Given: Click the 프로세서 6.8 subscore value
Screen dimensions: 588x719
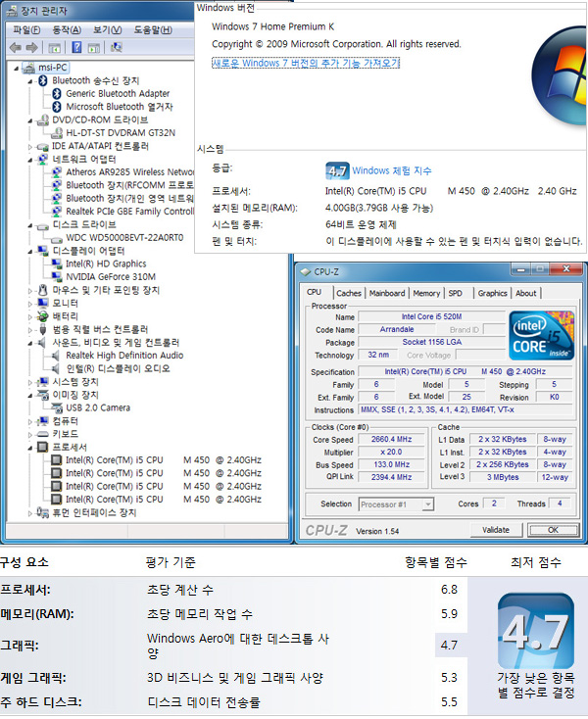Looking at the screenshot, I should 449,590.
